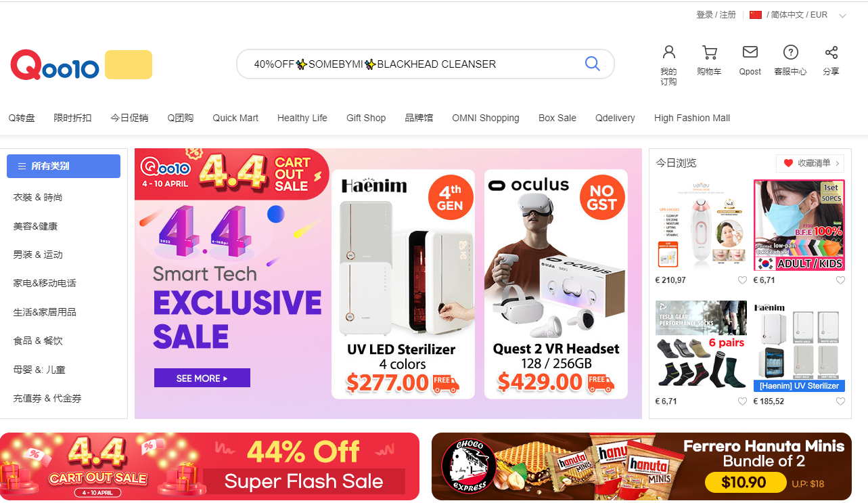
Task: Click the yellow box beside the logo
Action: pyautogui.click(x=129, y=65)
